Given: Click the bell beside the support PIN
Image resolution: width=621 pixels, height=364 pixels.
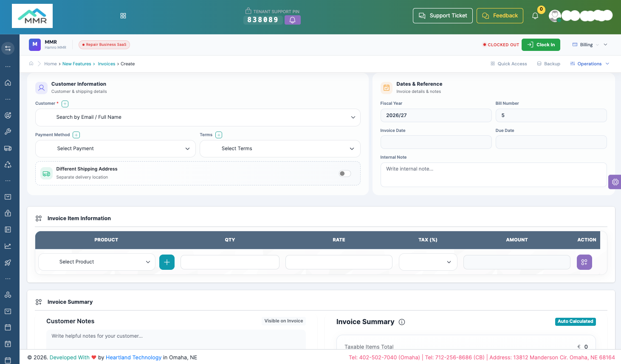Looking at the screenshot, I should point(293,20).
